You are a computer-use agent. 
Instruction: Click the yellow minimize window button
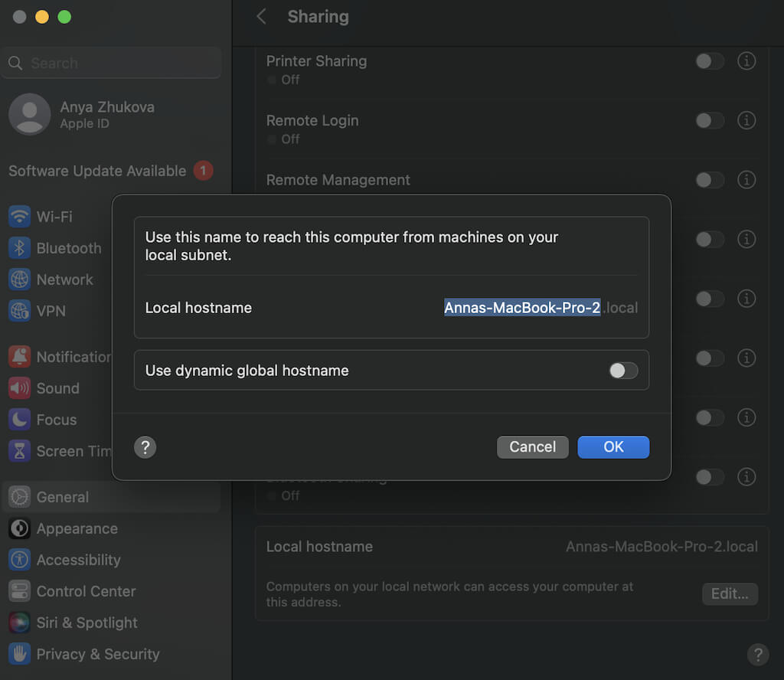[x=42, y=17]
